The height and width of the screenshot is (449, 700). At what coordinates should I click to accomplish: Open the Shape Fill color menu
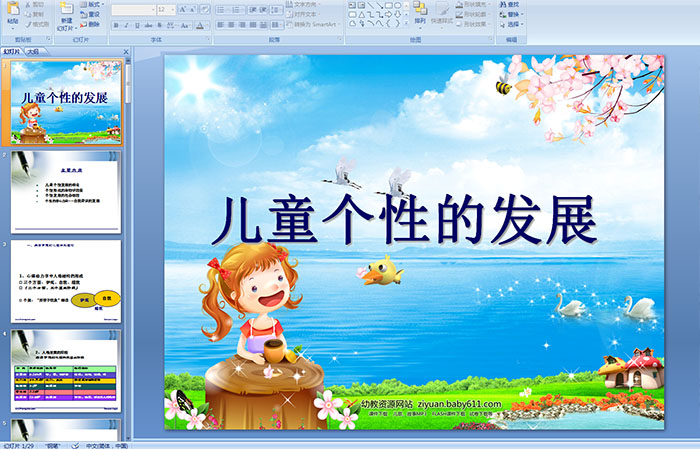pos(473,4)
